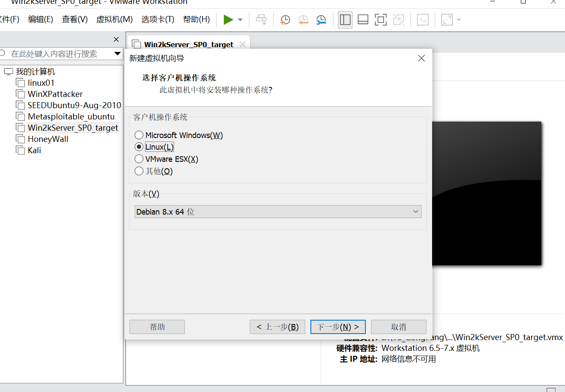Screen dimensions: 565x392
Task: Open the 虚拟机(M) menu
Action: [x=114, y=19]
